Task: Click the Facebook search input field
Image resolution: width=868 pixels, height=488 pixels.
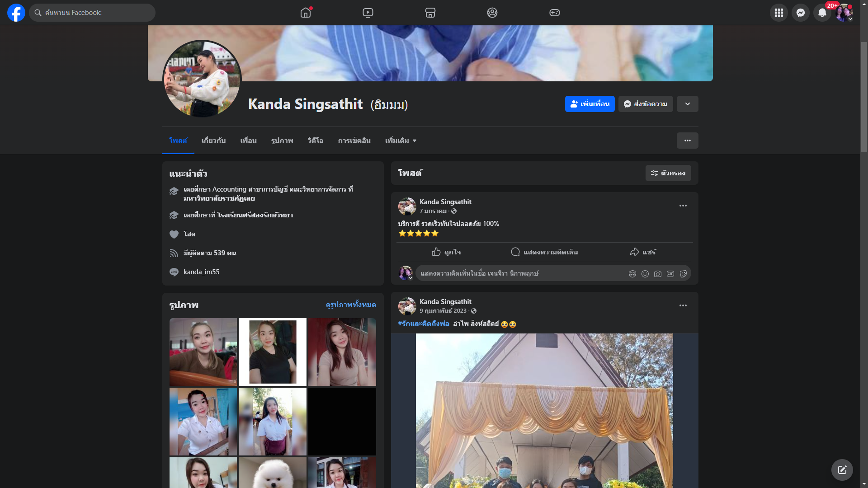Action: [x=93, y=13]
